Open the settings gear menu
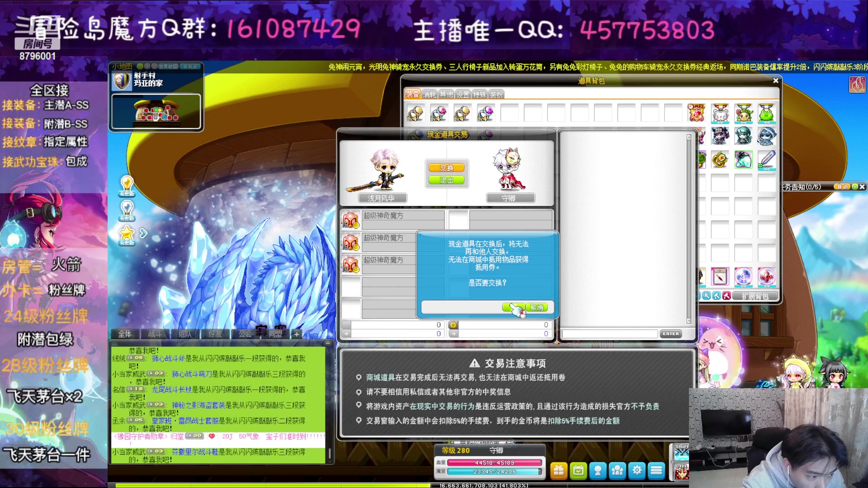Image resolution: width=868 pixels, height=488 pixels. point(637,471)
